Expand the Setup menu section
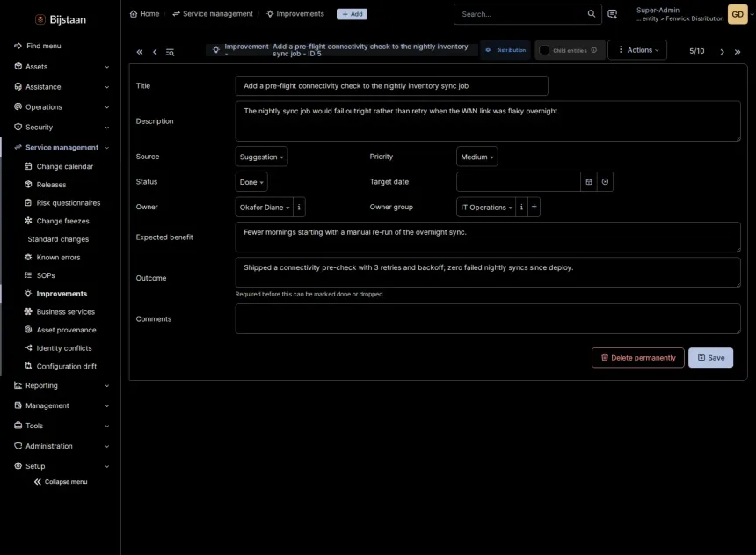 point(62,467)
